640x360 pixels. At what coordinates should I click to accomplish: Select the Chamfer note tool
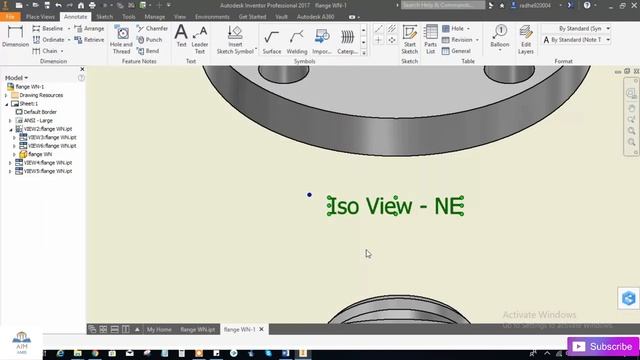pos(152,29)
